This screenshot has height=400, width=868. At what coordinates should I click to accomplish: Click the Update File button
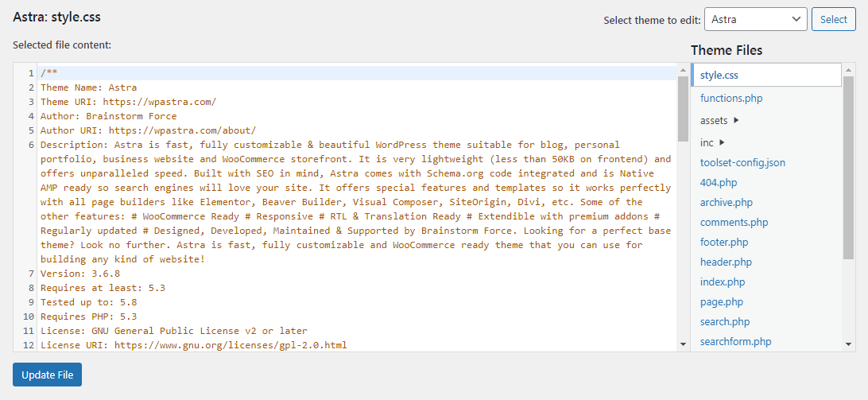(x=47, y=375)
